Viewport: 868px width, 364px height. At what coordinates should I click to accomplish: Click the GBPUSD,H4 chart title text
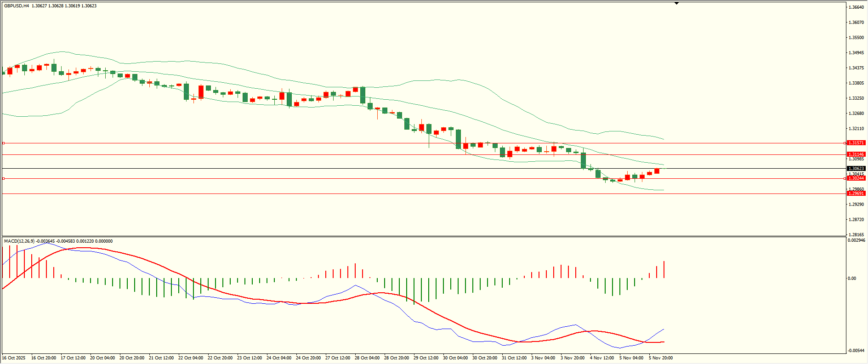17,6
